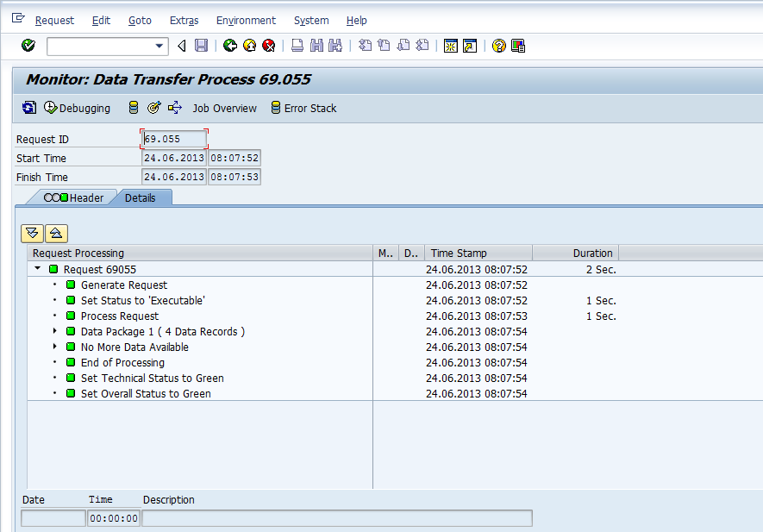This screenshot has width=763, height=532.
Task: Click the Job Overview icon
Action: coord(175,109)
